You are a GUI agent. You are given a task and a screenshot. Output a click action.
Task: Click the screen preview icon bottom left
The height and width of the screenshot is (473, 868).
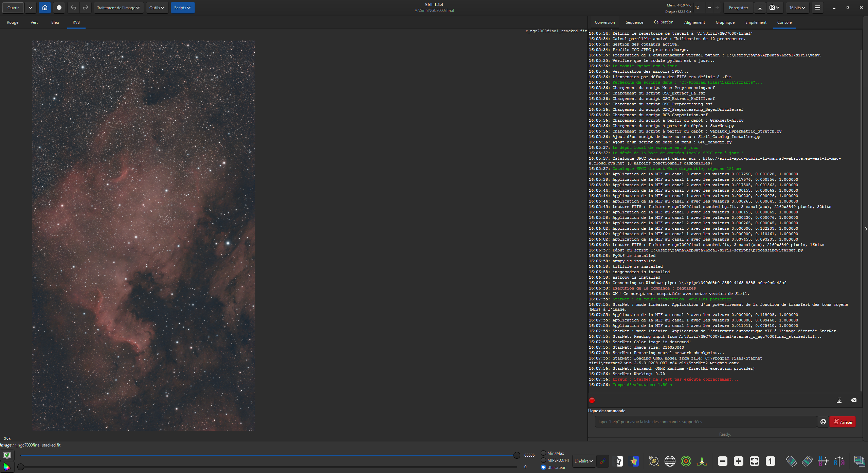[7, 455]
